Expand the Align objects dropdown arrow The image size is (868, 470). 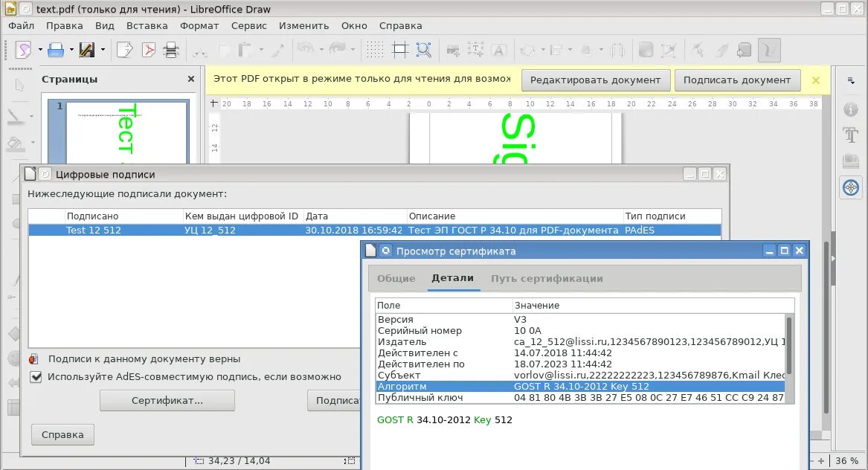(570, 50)
